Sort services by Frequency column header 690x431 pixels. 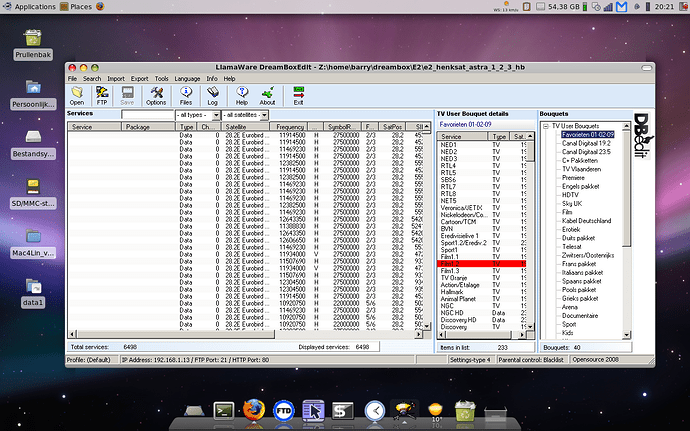pyautogui.click(x=289, y=127)
